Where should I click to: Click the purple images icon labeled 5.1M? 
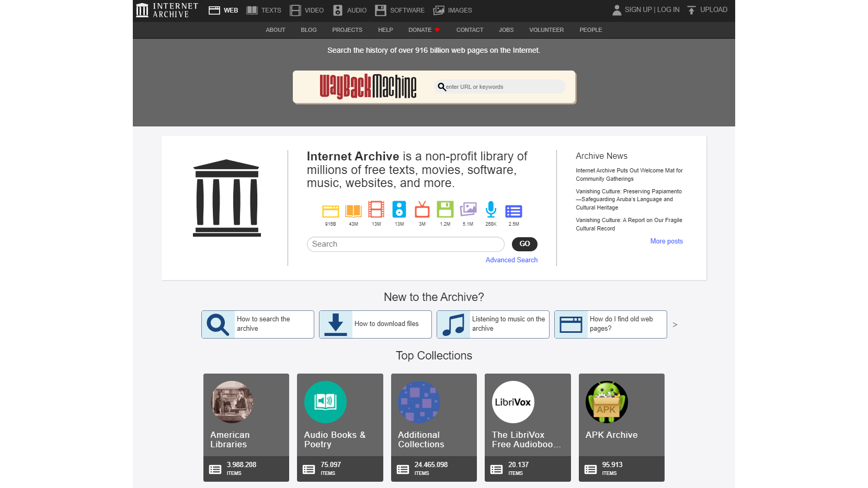(468, 210)
